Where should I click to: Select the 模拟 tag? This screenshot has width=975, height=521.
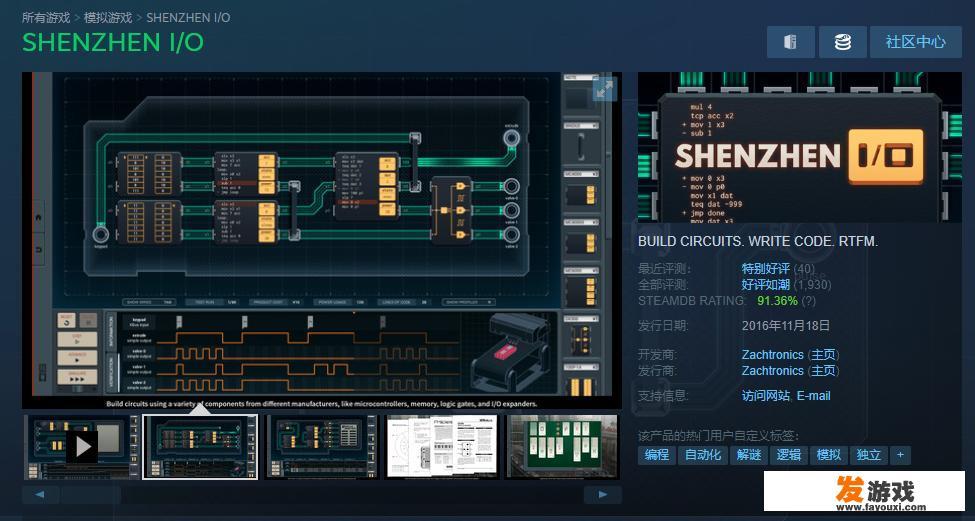828,454
